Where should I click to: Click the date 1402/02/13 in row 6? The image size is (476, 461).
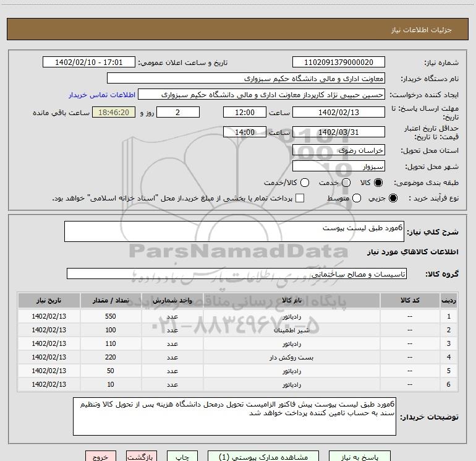point(49,384)
